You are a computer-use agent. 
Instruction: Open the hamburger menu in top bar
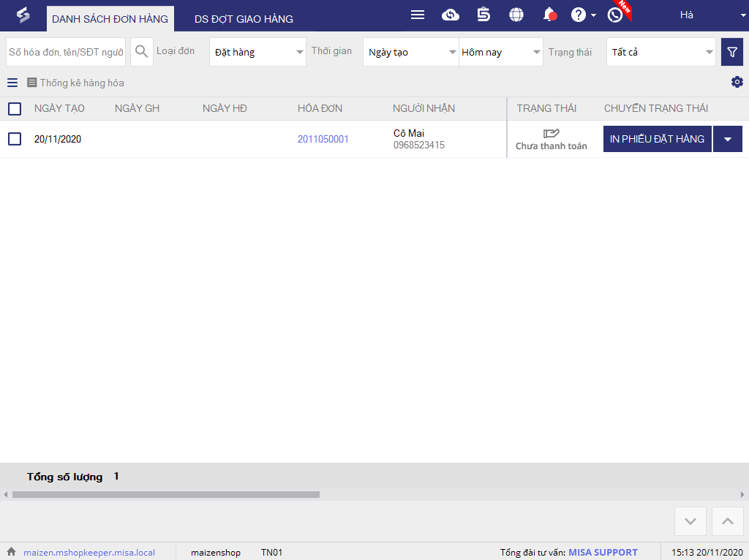tap(418, 15)
